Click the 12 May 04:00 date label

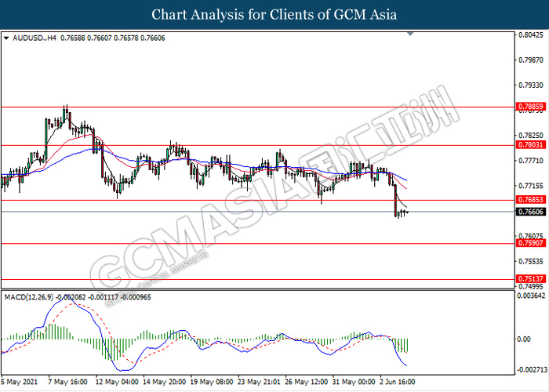[118, 382]
